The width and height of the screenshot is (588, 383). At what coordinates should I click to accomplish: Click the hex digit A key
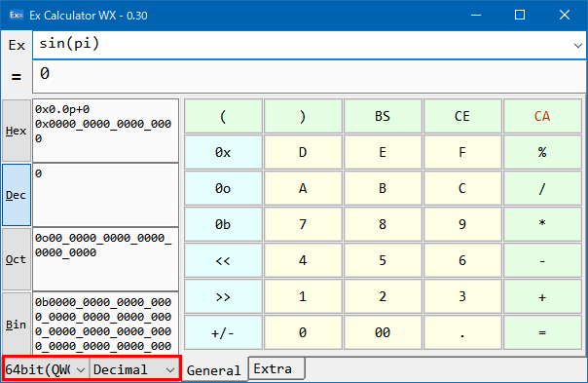click(303, 188)
